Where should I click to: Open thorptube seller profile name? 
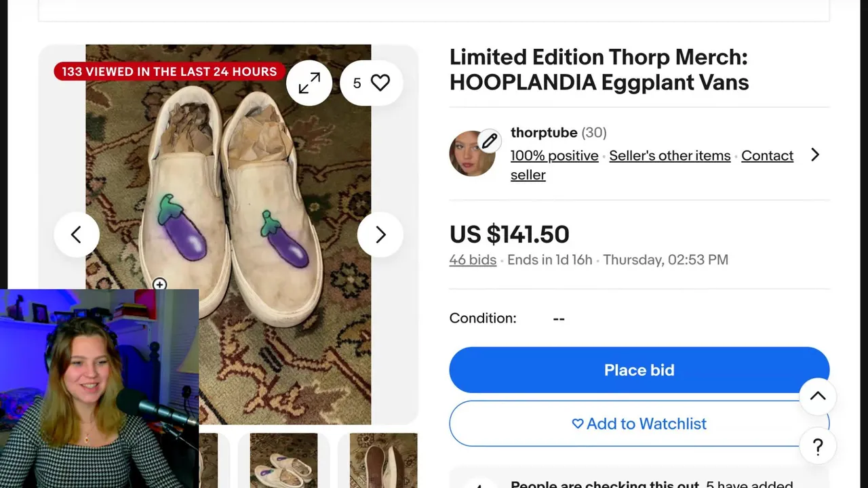tap(544, 133)
